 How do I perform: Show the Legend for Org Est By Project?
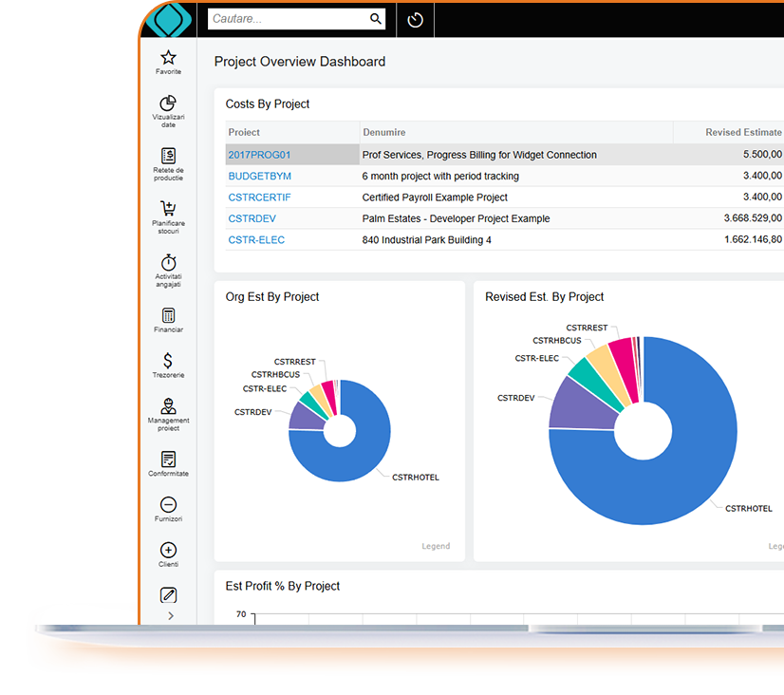436,546
